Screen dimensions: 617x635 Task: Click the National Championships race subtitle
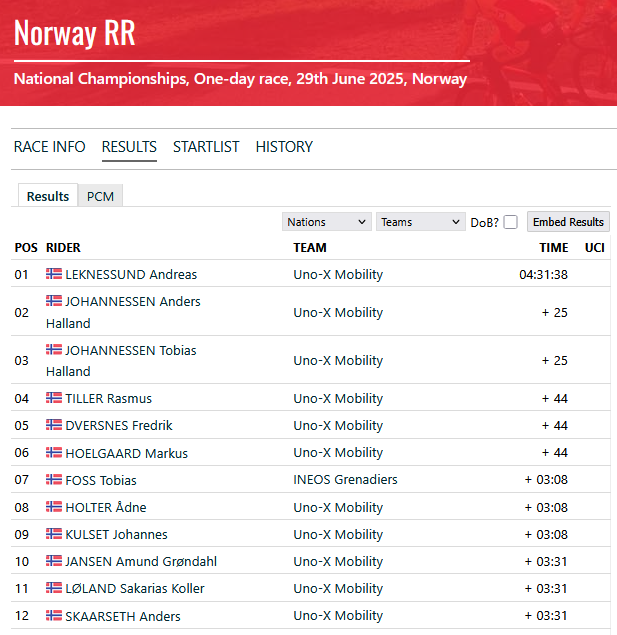240,79
